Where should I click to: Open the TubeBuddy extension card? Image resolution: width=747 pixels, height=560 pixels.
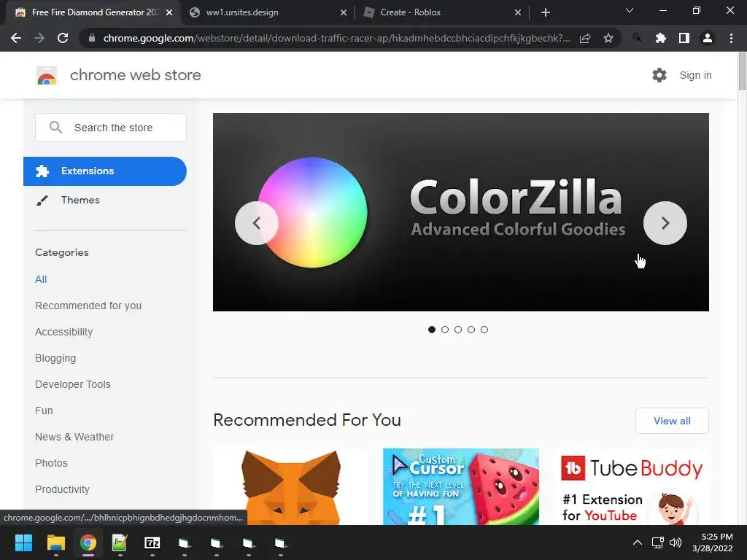point(631,486)
